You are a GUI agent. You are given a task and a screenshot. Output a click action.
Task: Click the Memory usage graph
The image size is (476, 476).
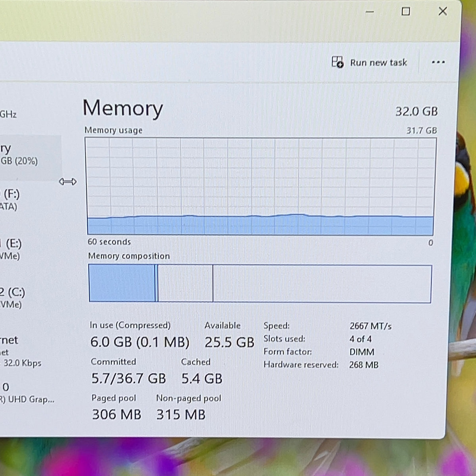tap(261, 186)
